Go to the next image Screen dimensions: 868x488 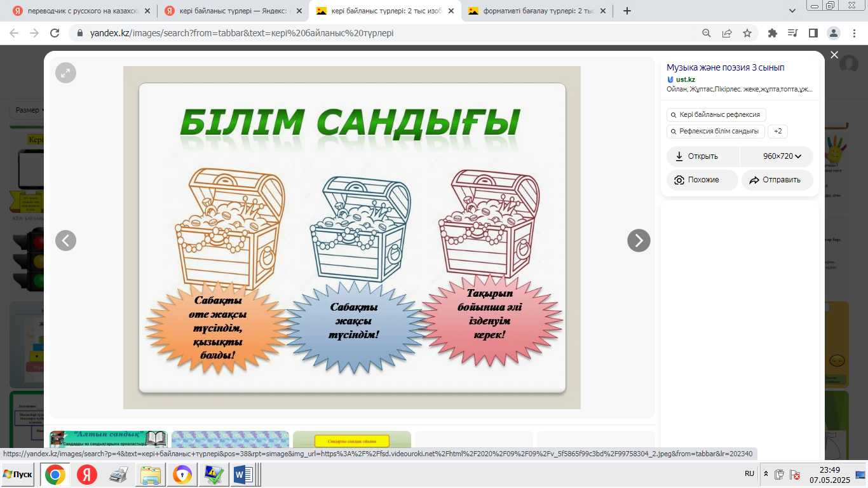639,240
